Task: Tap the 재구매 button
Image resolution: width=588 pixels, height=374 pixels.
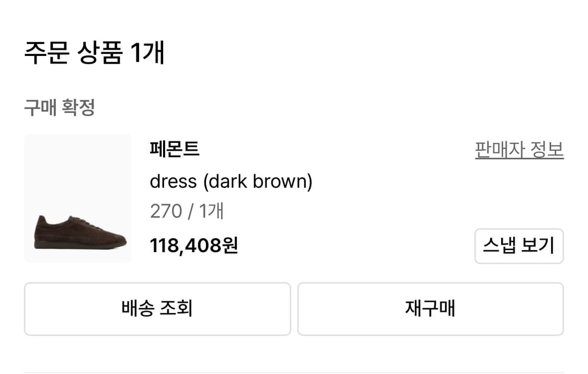Action: [430, 309]
